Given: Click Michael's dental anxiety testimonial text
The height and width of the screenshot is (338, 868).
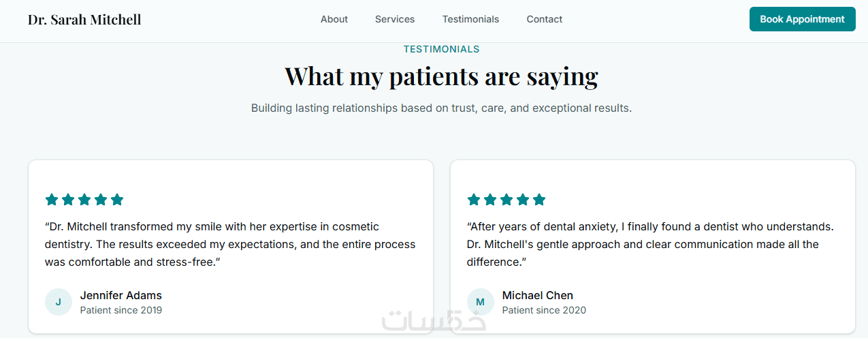Looking at the screenshot, I should (x=649, y=244).
